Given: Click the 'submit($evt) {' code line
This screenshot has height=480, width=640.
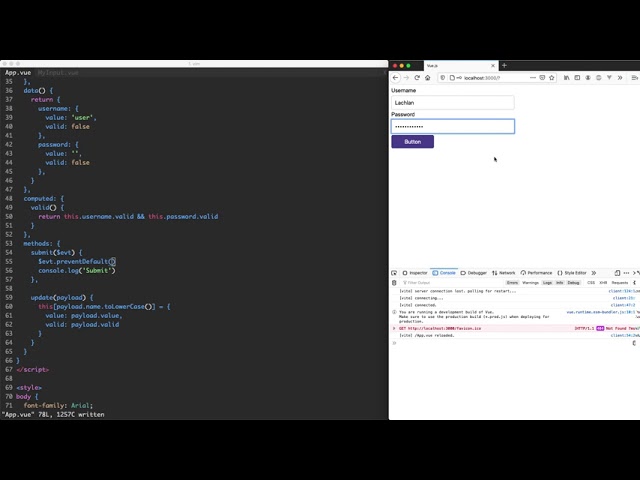Looking at the screenshot, I should click(x=56, y=253).
